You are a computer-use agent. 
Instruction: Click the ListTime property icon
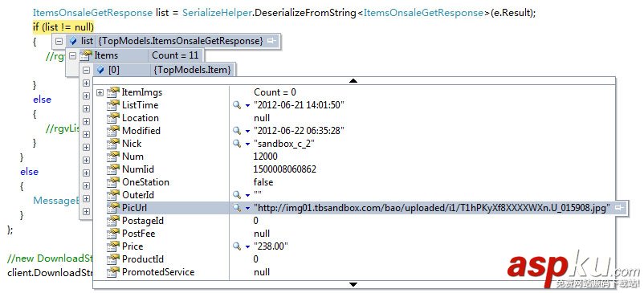pos(113,105)
